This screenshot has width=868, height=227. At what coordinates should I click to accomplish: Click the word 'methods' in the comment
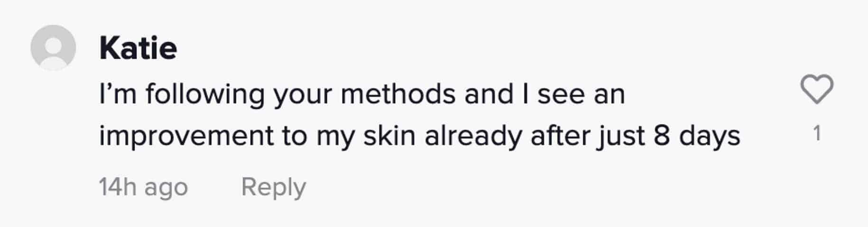(x=398, y=94)
